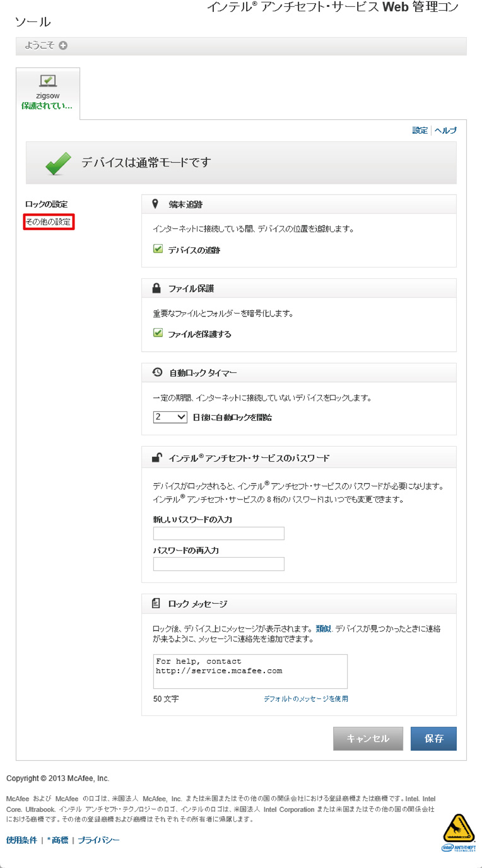Click the location pin icon for 端末追跡
482x868 pixels.
point(156,204)
